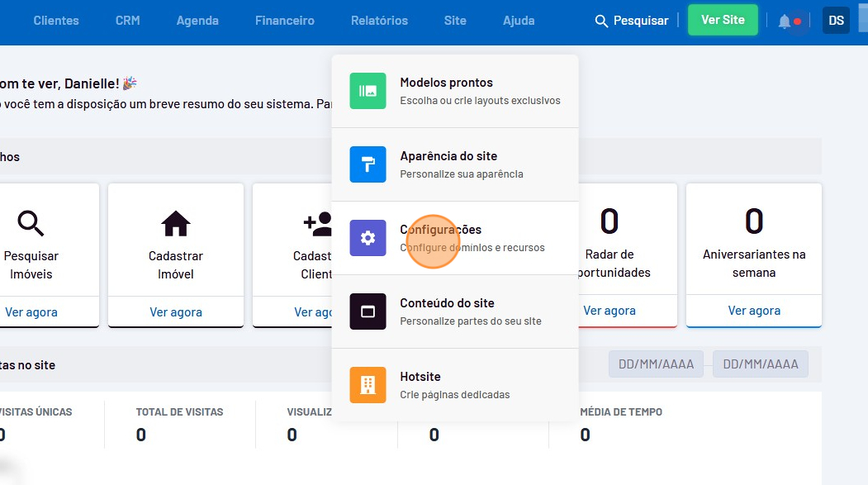868x485 pixels.
Task: Click the green Ver Site button
Action: (723, 21)
